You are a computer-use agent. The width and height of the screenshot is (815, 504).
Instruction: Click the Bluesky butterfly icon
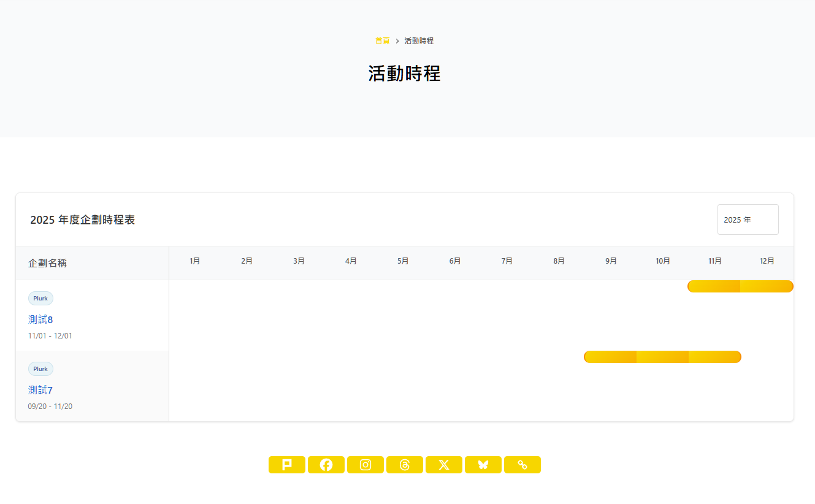[x=483, y=465]
